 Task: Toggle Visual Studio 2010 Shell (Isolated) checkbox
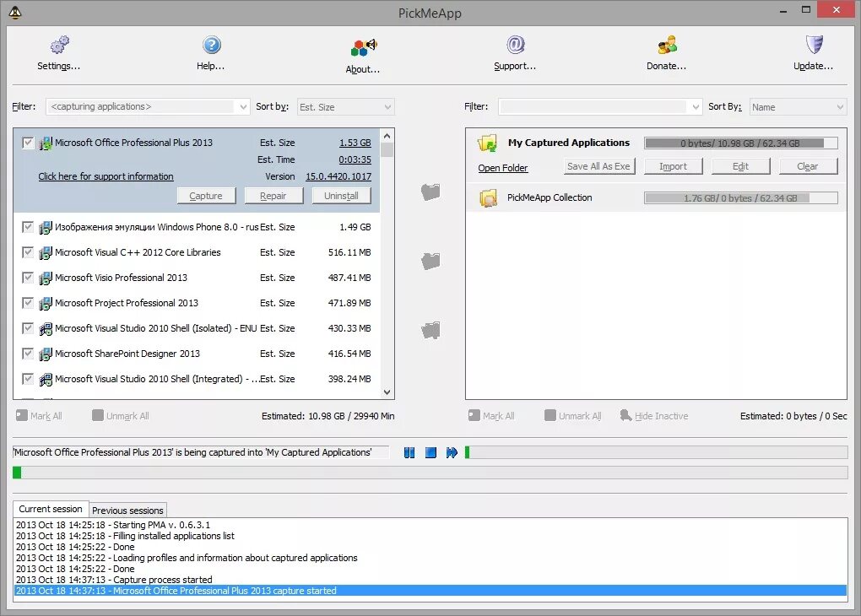click(28, 327)
